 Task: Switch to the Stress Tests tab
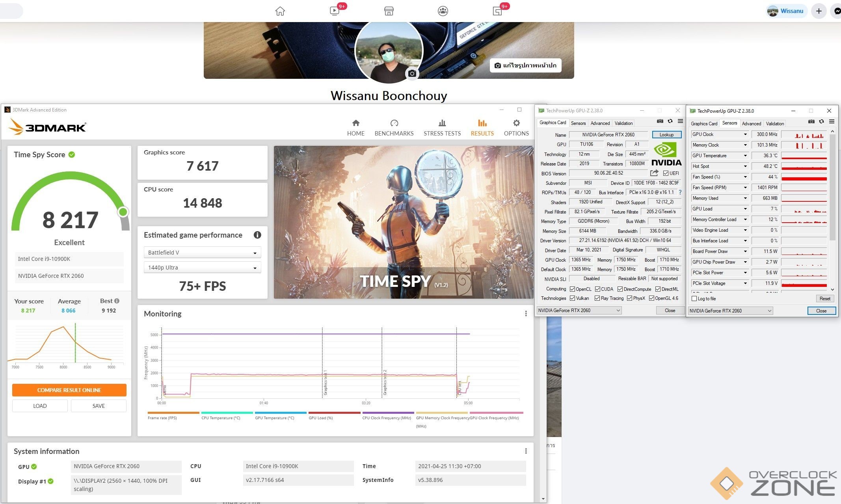pos(442,128)
